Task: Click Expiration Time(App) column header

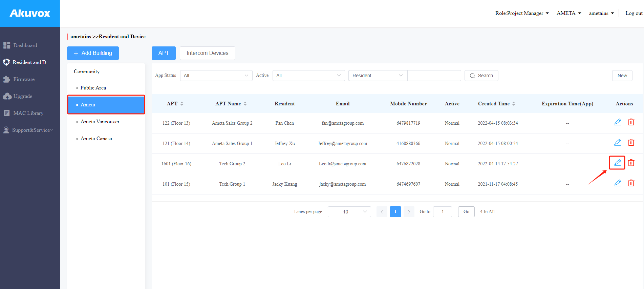Action: 567,104
